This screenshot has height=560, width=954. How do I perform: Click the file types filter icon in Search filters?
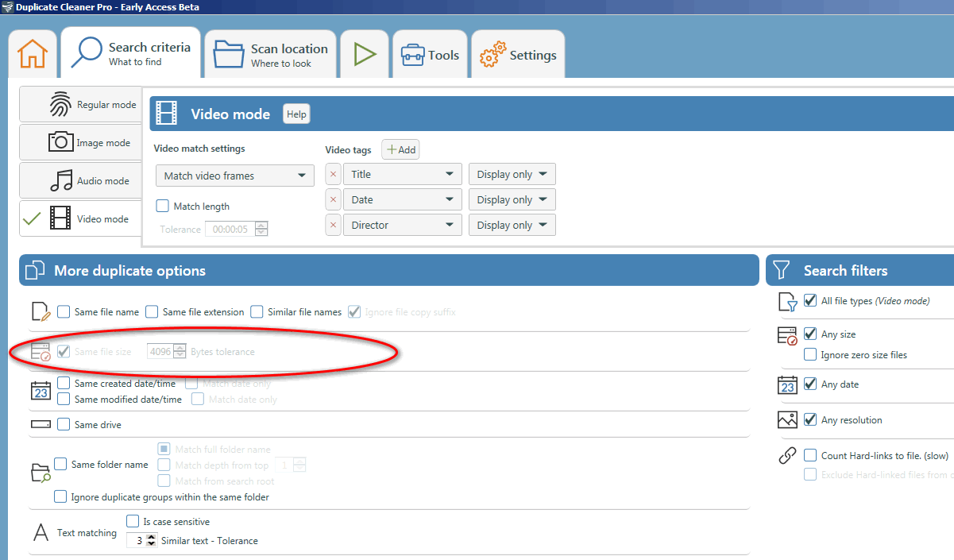787,302
